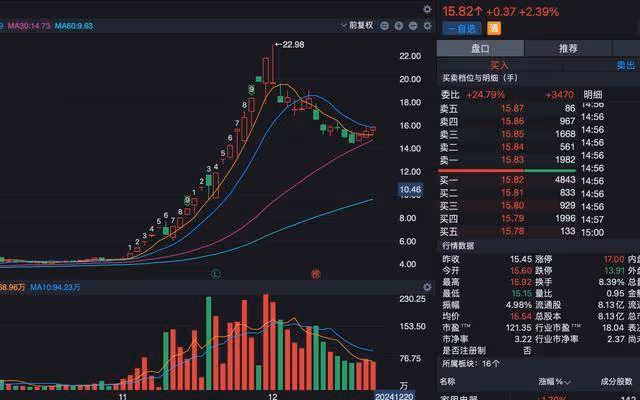The height and width of the screenshot is (400, 640).
Task: Click the +2.39% change percentage
Action: (539, 11)
